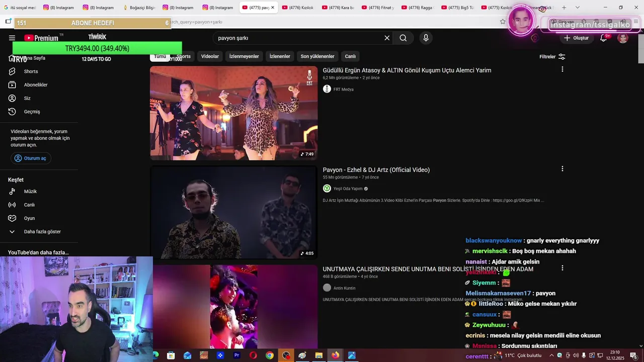The width and height of the screenshot is (644, 362).
Task: Switch to the (4776) Kara b browser tab
Action: (338, 8)
